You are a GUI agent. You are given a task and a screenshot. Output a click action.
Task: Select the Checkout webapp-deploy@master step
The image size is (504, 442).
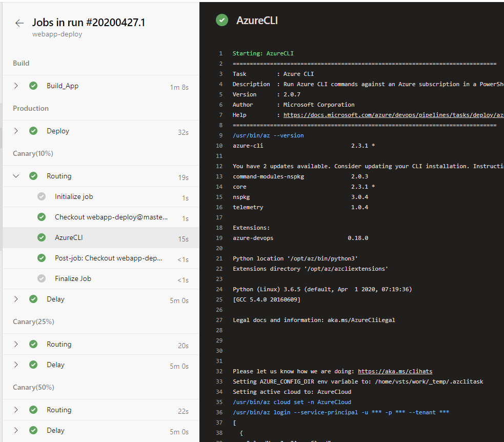(101, 217)
